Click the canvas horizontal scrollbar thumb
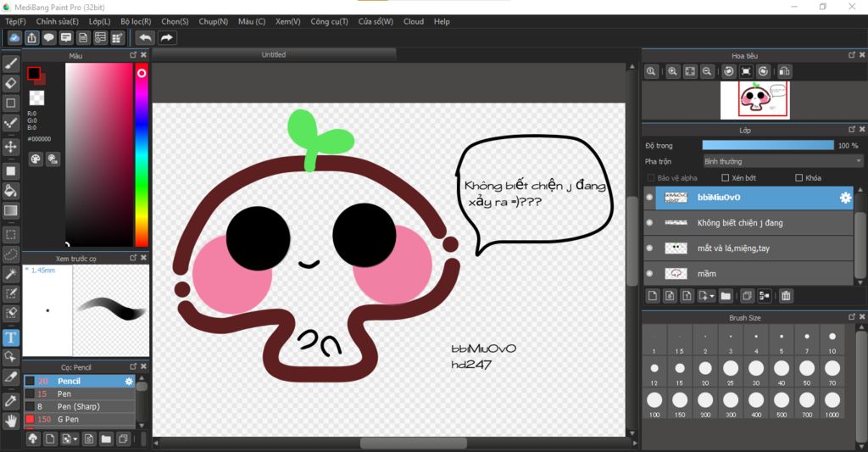The image size is (868, 452). click(414, 444)
